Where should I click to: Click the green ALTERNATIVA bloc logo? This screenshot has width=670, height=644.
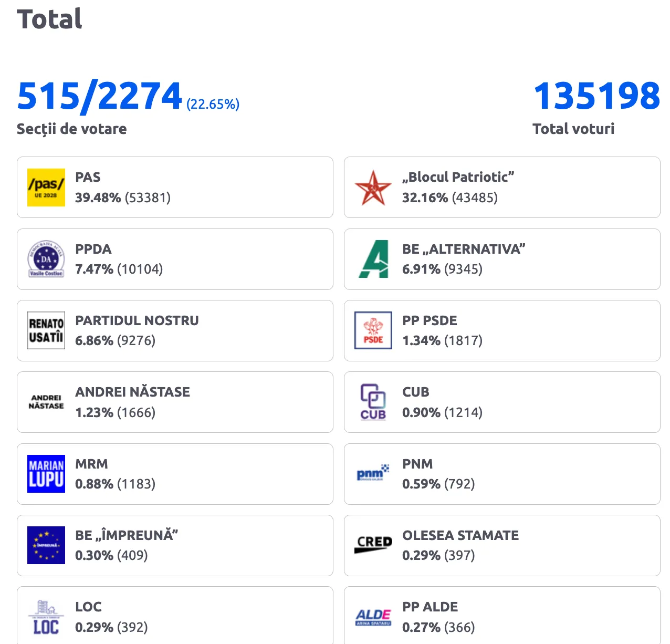(373, 259)
